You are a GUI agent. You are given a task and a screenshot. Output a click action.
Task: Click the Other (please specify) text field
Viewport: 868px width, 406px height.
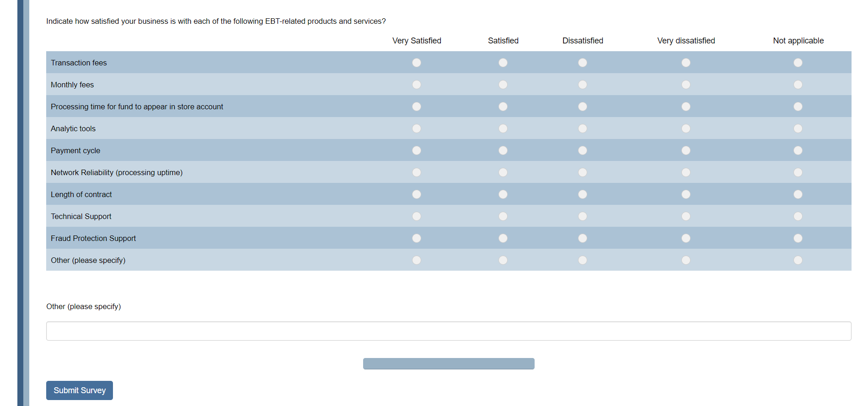click(x=448, y=331)
